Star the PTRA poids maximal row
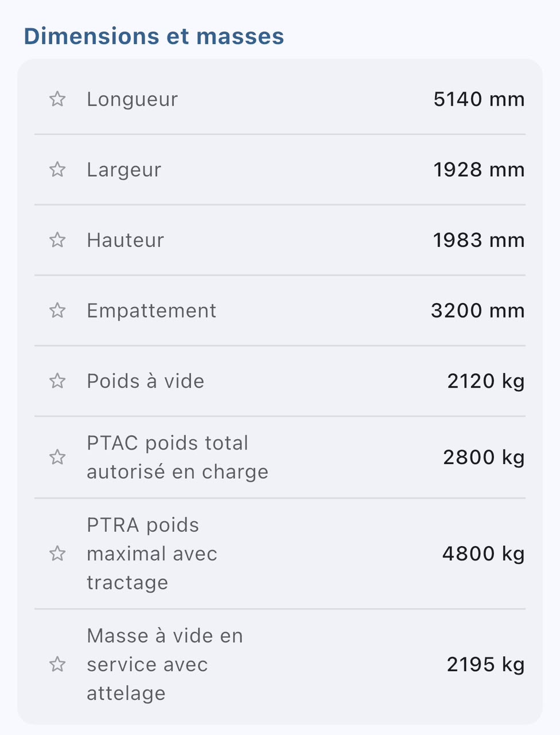This screenshot has height=735, width=560. [57, 554]
